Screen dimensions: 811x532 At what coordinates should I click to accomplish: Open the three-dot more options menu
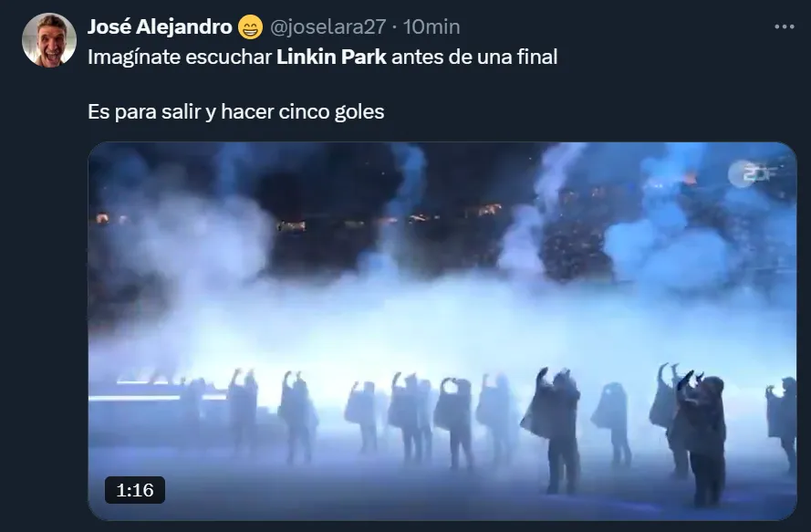coord(785,26)
